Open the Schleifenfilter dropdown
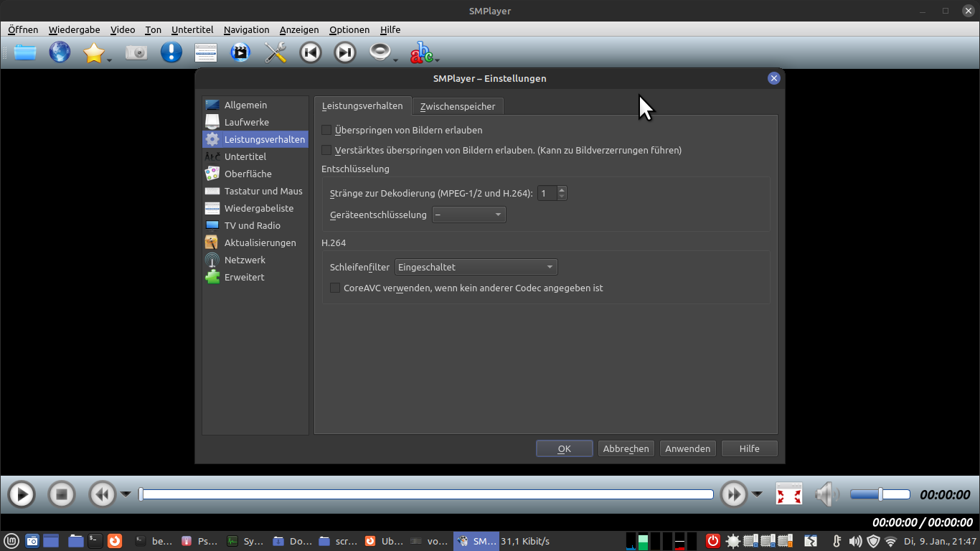This screenshot has height=551, width=980. pos(476,267)
